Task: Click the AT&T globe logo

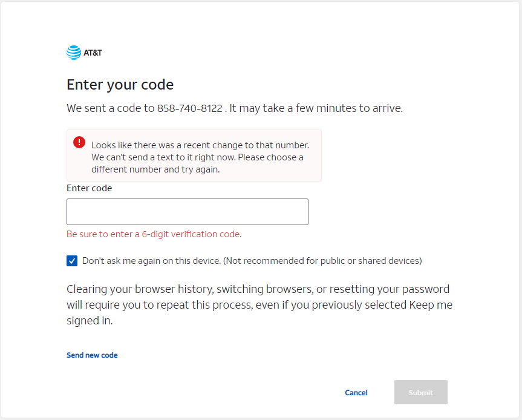Action: click(x=73, y=53)
